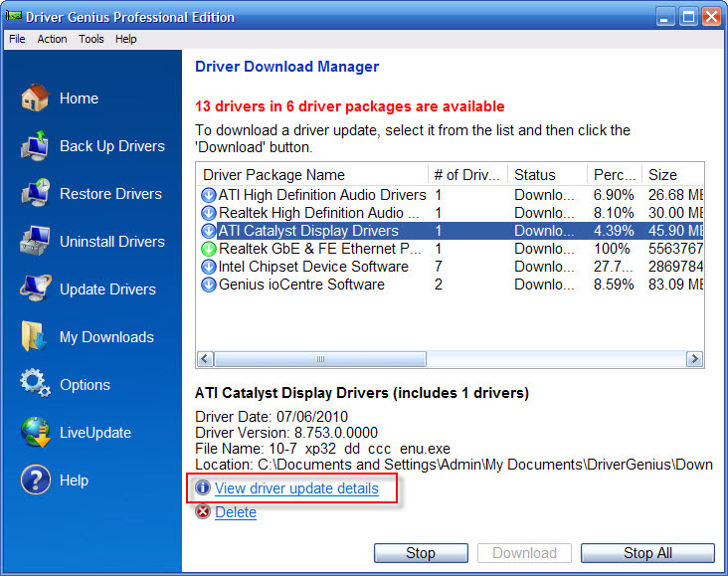Click the Options gears icon
The height and width of the screenshot is (576, 728).
pyautogui.click(x=35, y=384)
